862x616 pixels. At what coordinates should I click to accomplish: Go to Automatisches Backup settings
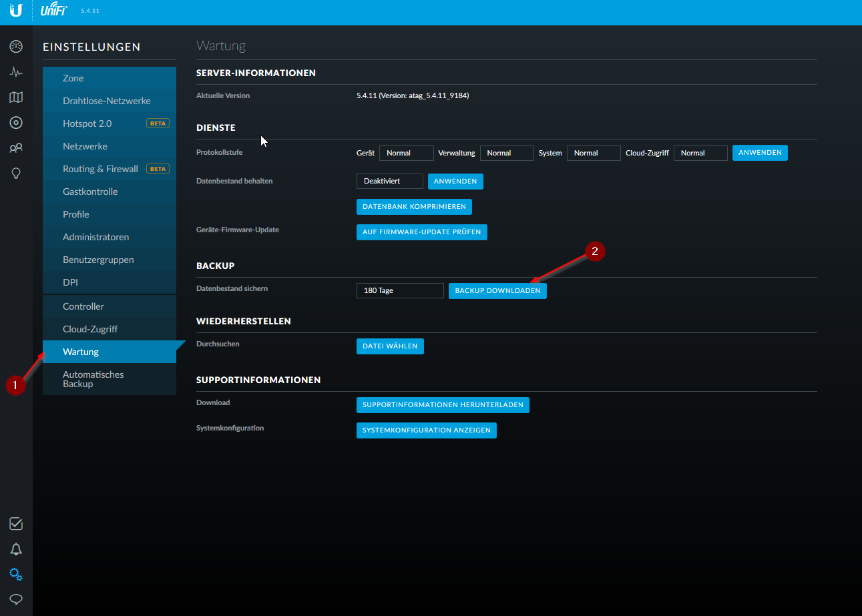point(93,379)
